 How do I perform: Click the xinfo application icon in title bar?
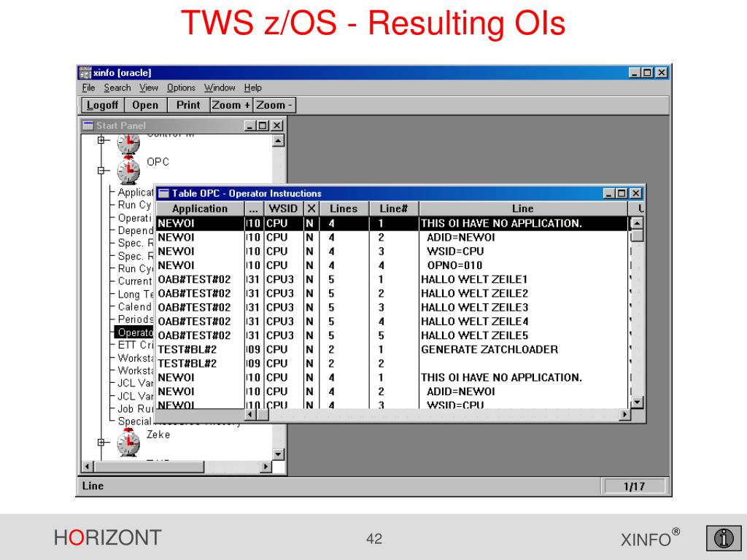(x=85, y=72)
